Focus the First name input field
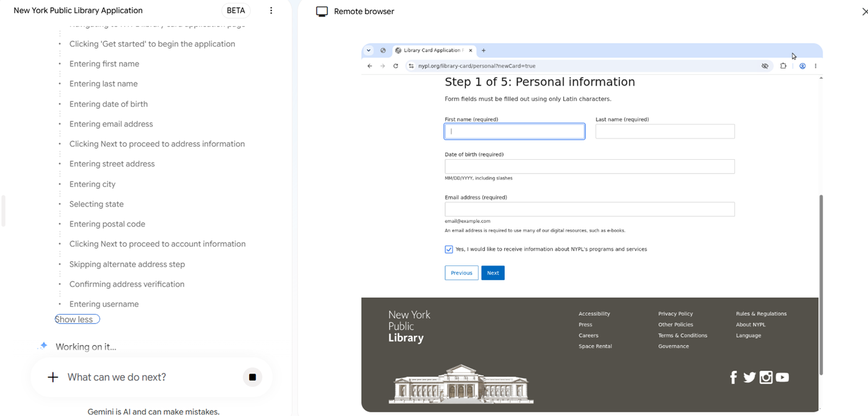 [514, 131]
